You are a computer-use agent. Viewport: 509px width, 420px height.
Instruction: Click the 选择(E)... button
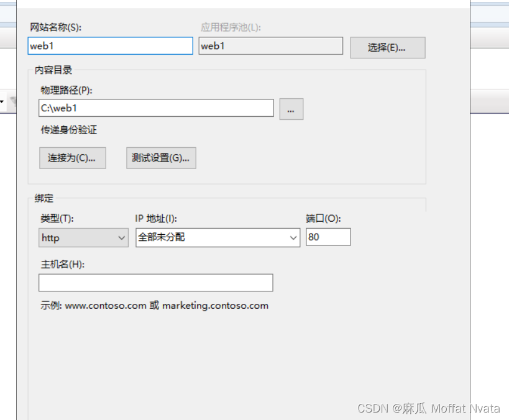coord(388,48)
